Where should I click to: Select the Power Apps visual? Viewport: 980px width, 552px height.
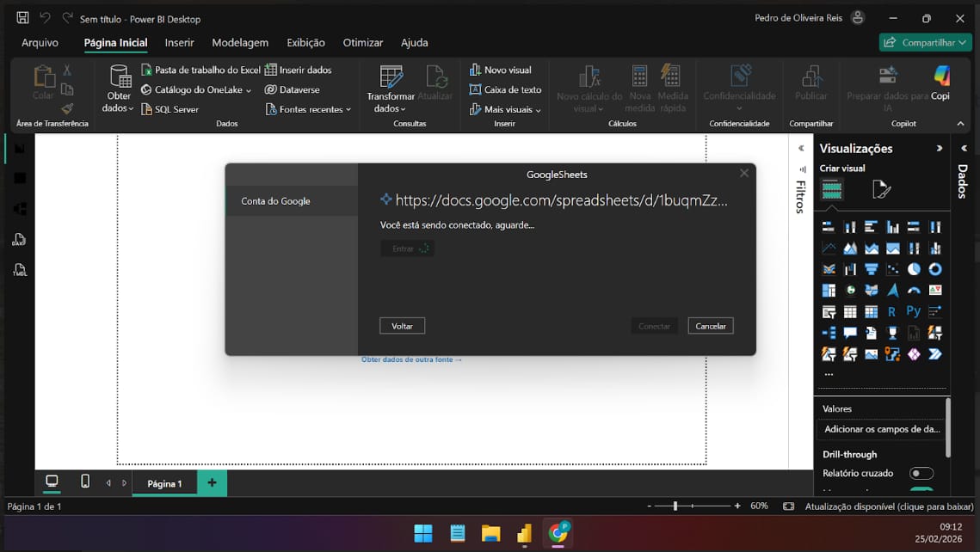point(914,354)
